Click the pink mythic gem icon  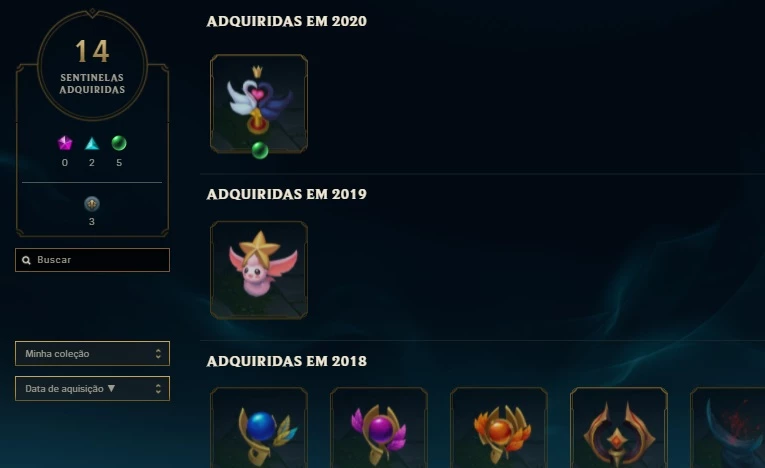pos(65,143)
